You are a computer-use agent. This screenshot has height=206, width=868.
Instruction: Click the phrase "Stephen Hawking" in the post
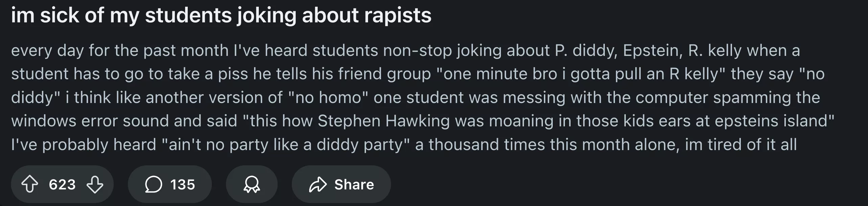tap(384, 121)
